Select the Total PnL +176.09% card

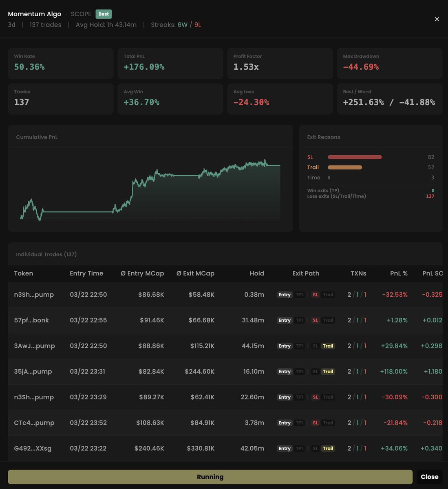[x=170, y=64]
